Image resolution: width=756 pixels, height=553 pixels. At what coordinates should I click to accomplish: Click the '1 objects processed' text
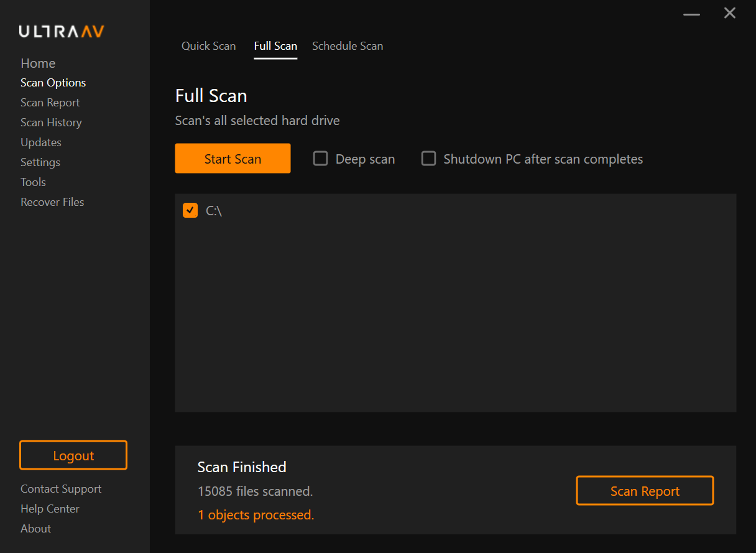256,514
